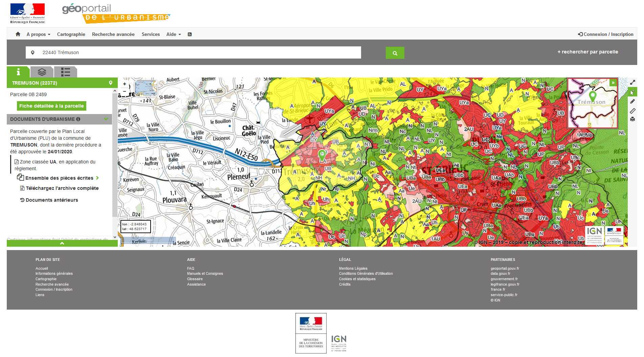Zoom out the map
The image size is (644, 357).
tap(125, 91)
